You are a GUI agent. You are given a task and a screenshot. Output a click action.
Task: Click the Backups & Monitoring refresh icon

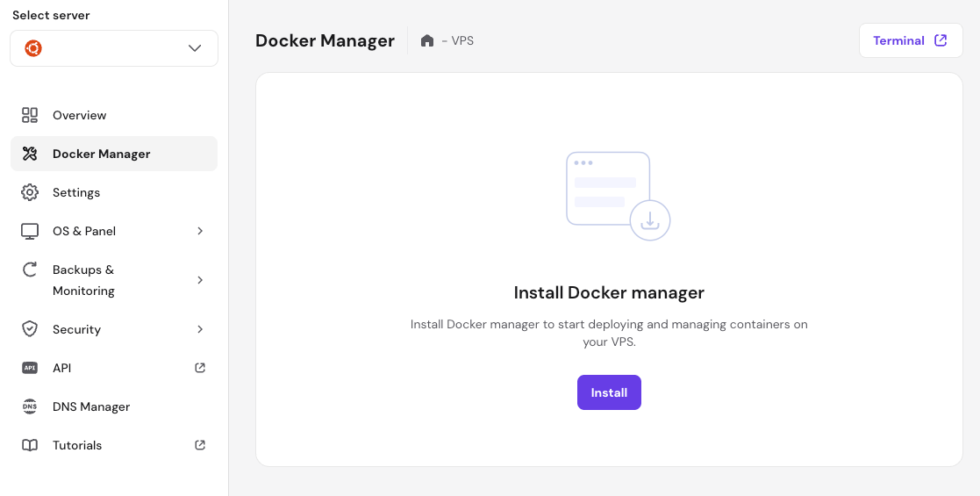[30, 270]
